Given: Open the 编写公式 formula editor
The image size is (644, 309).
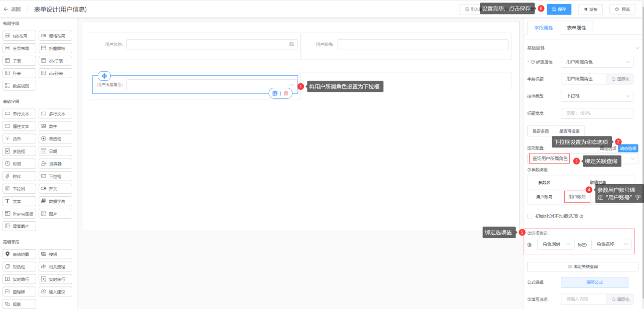Looking at the screenshot, I should tap(594, 282).
